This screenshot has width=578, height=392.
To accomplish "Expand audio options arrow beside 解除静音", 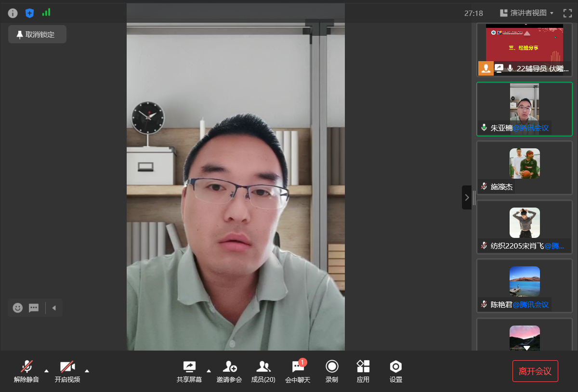I will (x=46, y=370).
